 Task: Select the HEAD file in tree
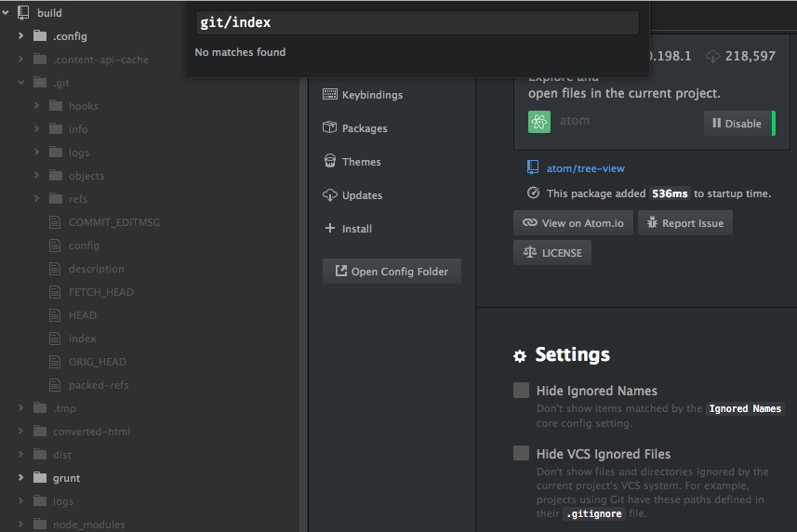click(83, 315)
